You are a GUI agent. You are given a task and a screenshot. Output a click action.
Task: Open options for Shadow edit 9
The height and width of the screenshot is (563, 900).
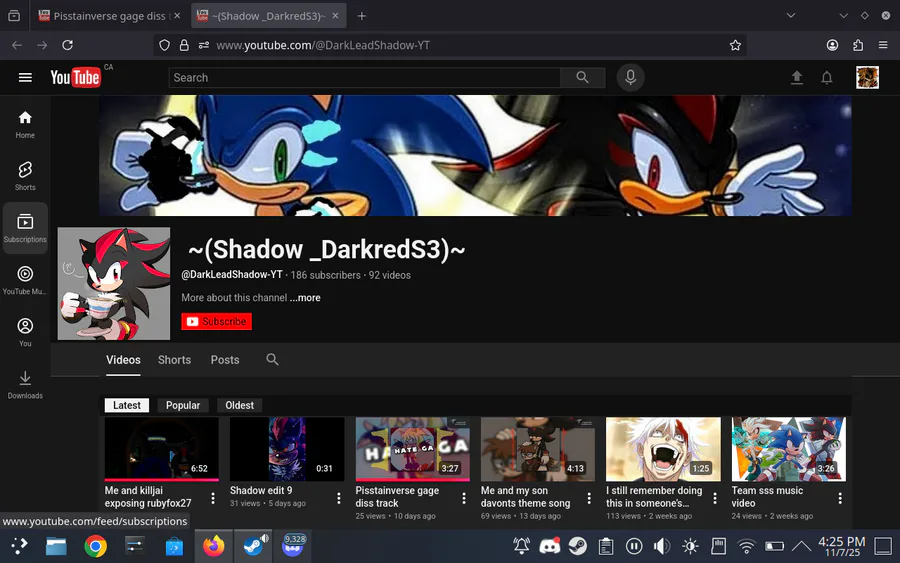pos(339,498)
